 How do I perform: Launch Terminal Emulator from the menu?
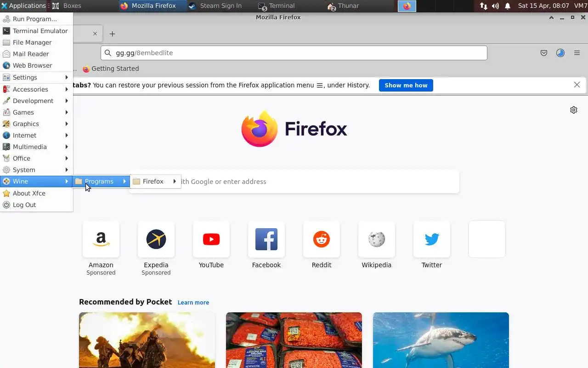[36, 31]
